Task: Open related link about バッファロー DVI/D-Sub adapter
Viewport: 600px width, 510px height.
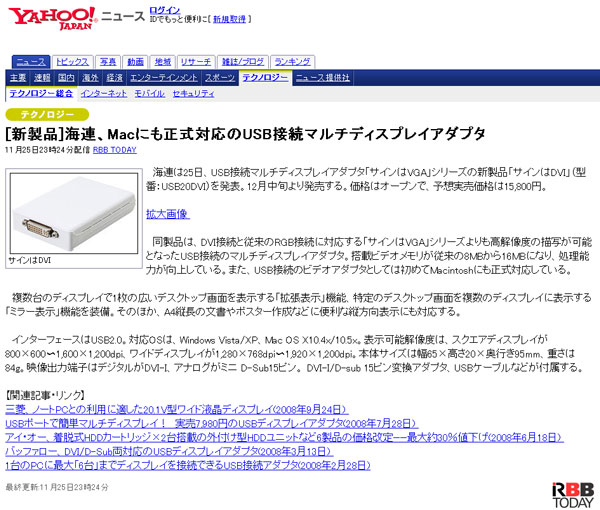Action: (x=169, y=451)
